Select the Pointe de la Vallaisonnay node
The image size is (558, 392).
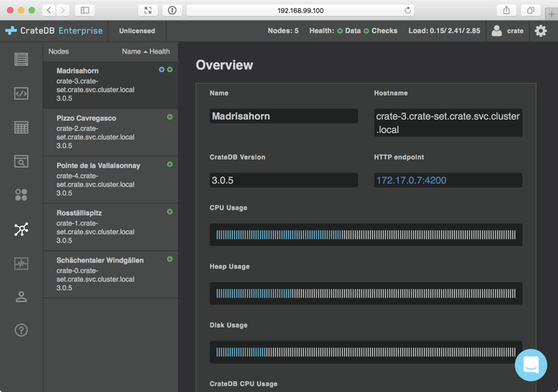(x=110, y=180)
